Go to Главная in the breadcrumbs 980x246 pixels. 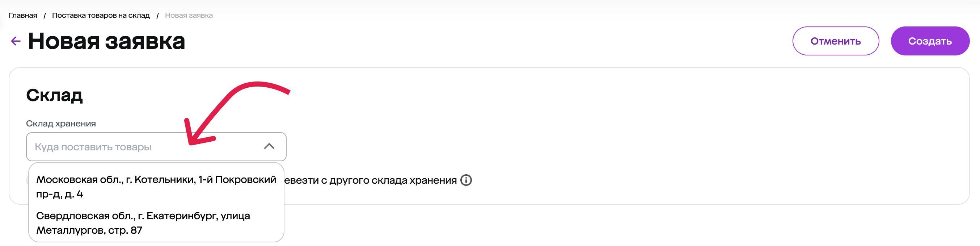23,15
